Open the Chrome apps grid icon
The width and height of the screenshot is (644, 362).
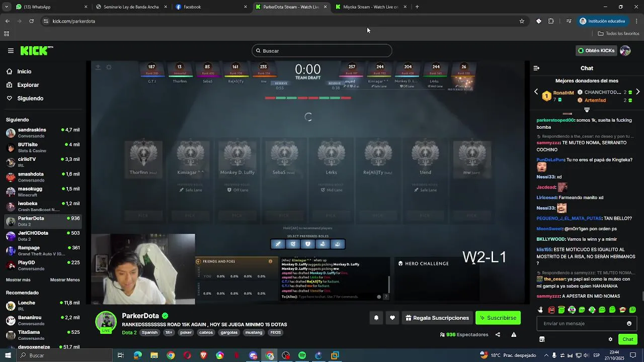click(7, 34)
